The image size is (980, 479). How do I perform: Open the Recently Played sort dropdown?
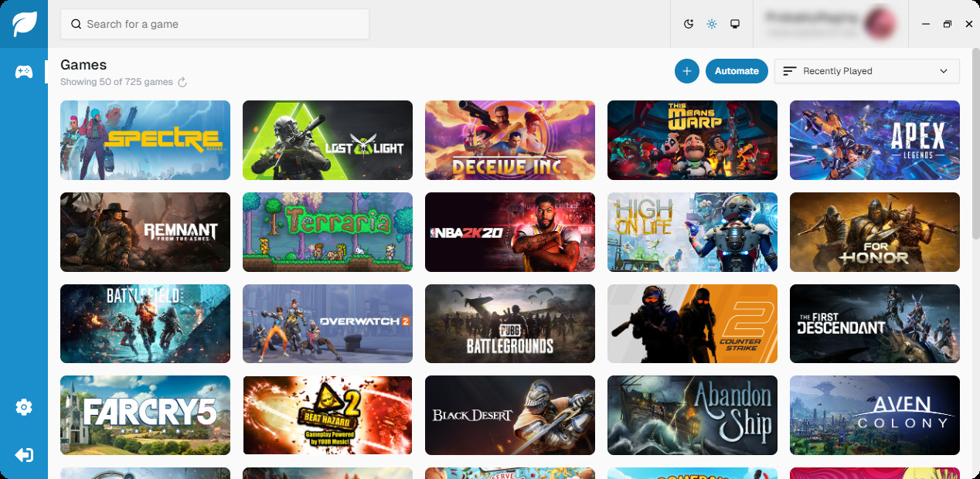[867, 71]
